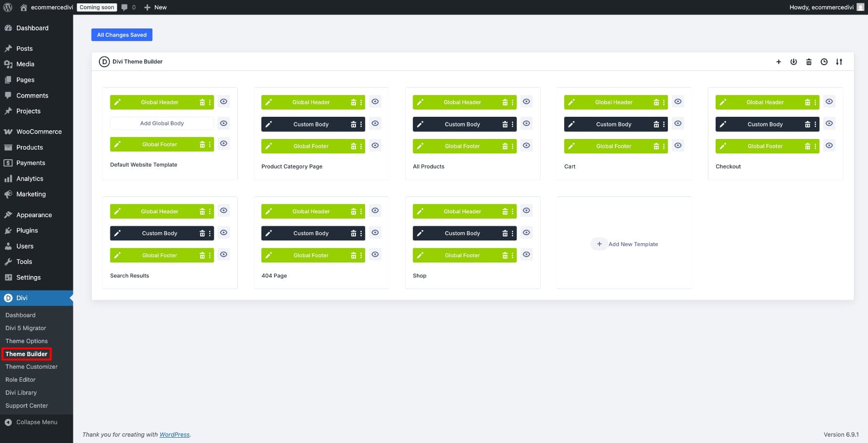Image resolution: width=868 pixels, height=443 pixels.
Task: Open the Theme Builder sidebar menu item
Action: coord(27,354)
